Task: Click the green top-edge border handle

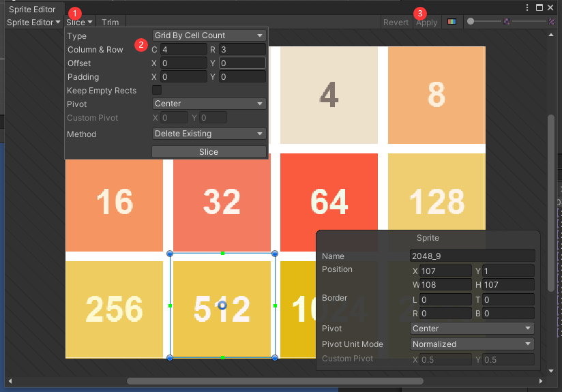Action: click(x=222, y=254)
